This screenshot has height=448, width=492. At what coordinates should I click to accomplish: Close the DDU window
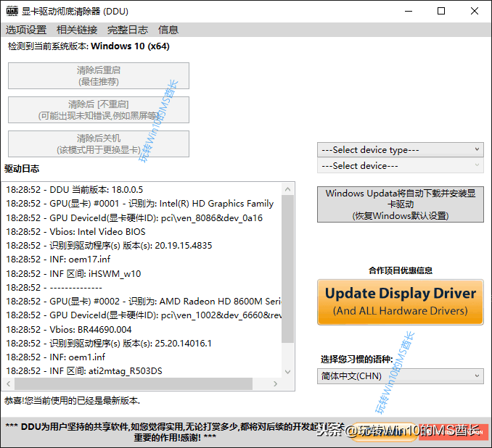pos(475,12)
